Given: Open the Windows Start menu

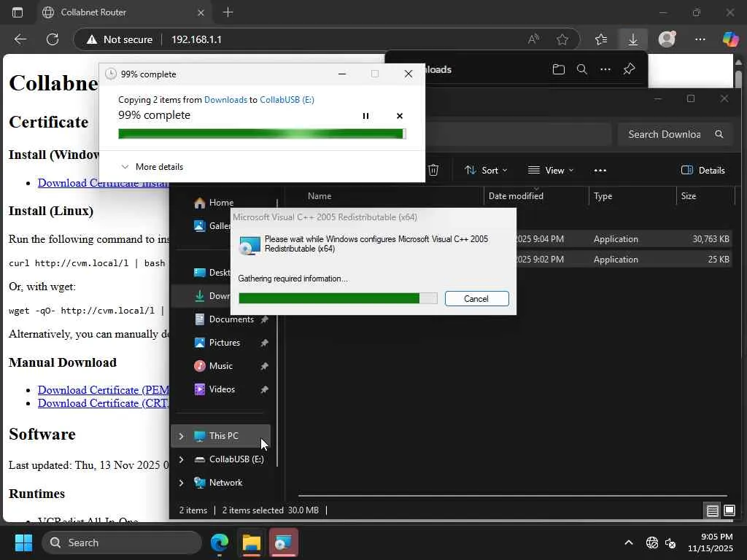Looking at the screenshot, I should [23, 542].
